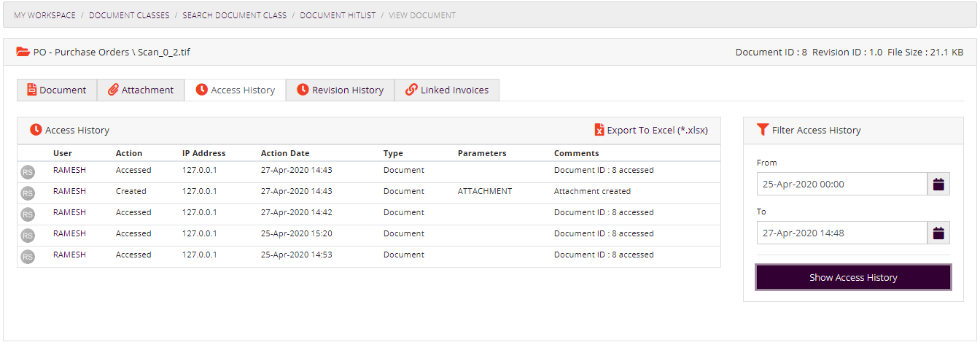Click the 27-Apr-2020 14:42 date cell
The image size is (980, 353).
[x=297, y=212]
